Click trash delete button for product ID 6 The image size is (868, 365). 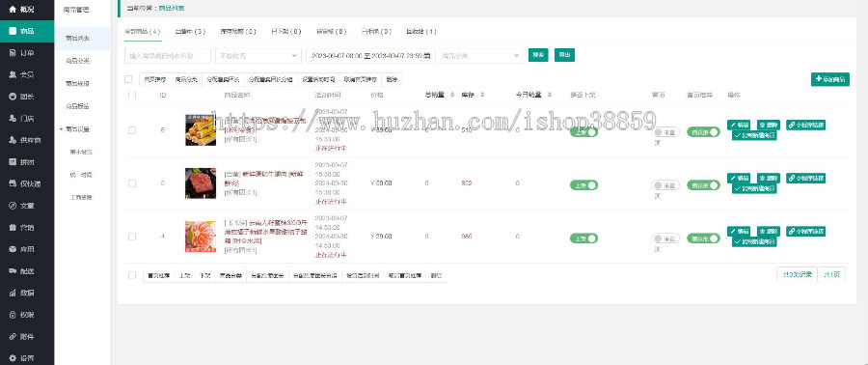coord(769,126)
